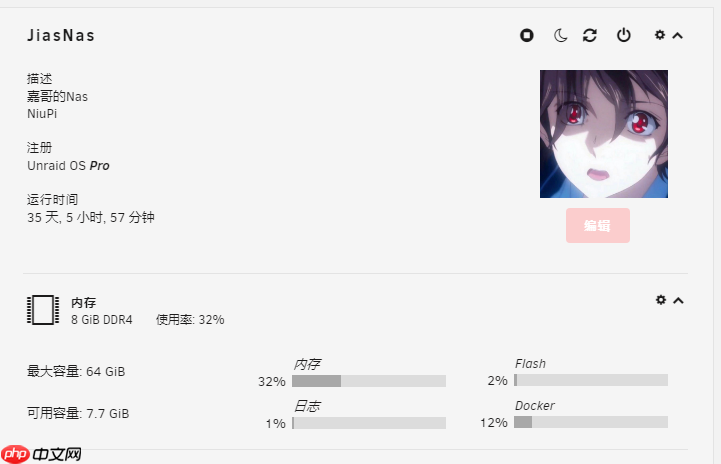Click the reboot arrows icon
Viewport: 721px width, 464px height.
(590, 36)
